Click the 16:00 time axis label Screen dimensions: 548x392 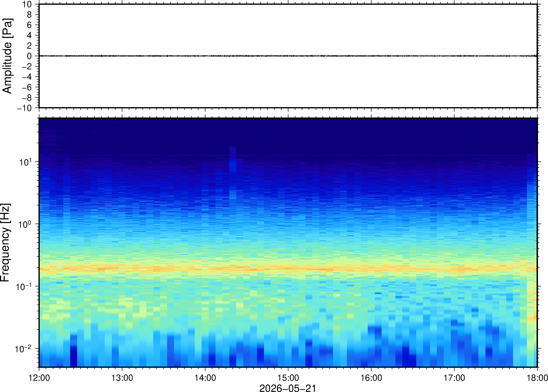[x=371, y=378]
